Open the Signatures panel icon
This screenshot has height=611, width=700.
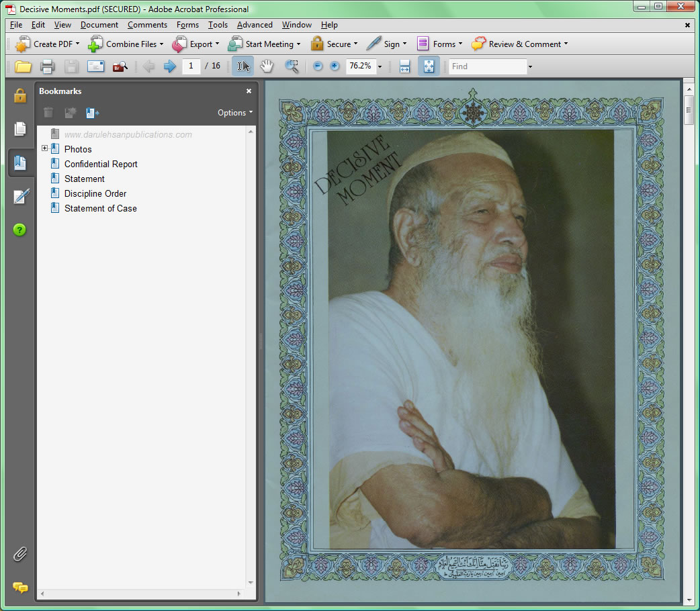pyautogui.click(x=20, y=196)
